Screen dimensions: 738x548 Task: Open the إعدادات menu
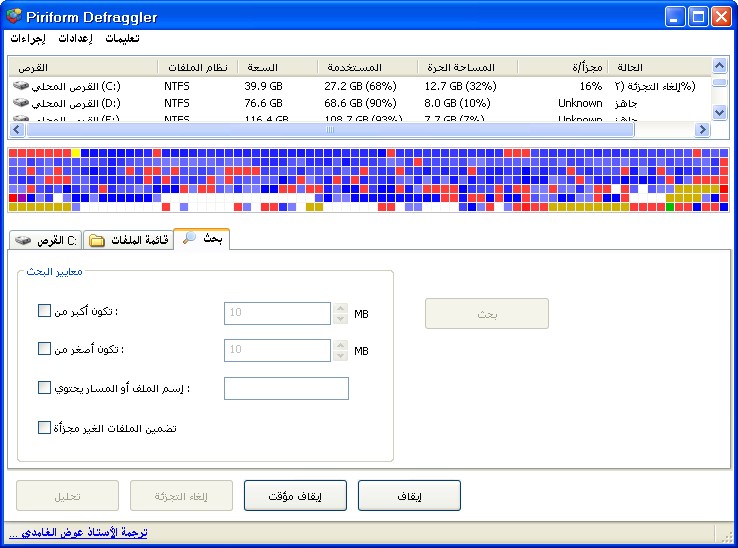75,38
